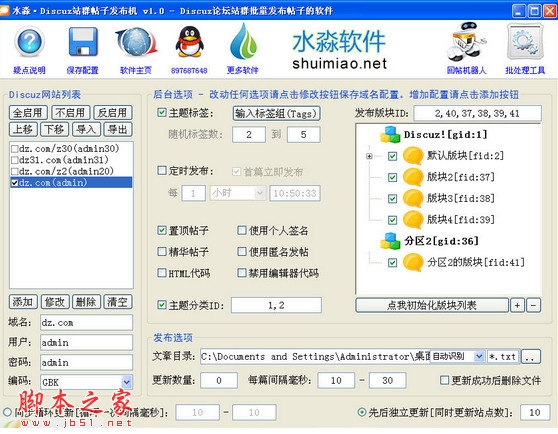Click the 分区2的版块 bubble icon

pos(413,263)
